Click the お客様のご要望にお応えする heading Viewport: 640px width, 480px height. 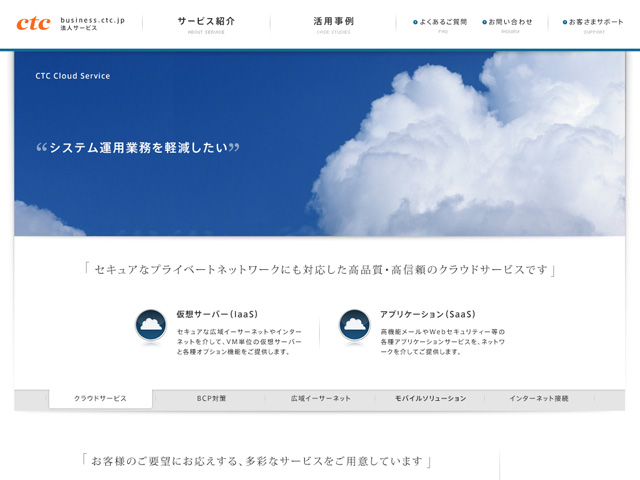point(256,461)
